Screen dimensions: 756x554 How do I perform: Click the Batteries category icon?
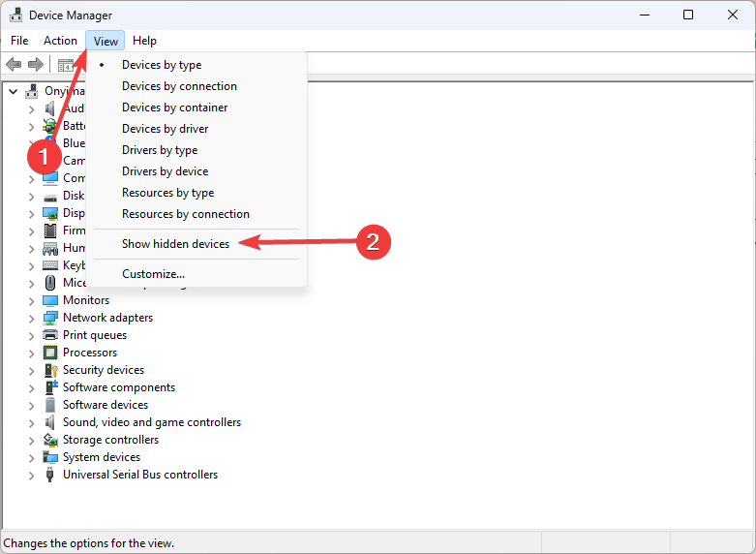[49, 126]
